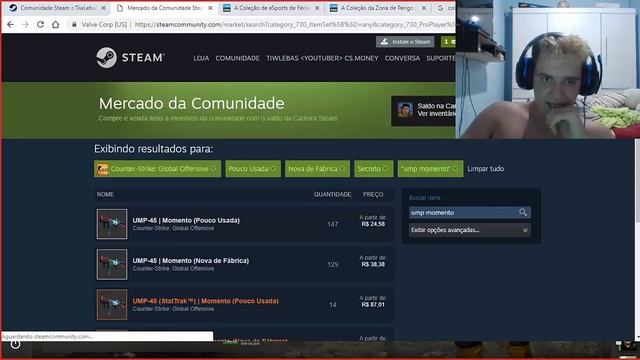Click the power icon at bottom left
The width and height of the screenshot is (640, 360).
click(15, 345)
